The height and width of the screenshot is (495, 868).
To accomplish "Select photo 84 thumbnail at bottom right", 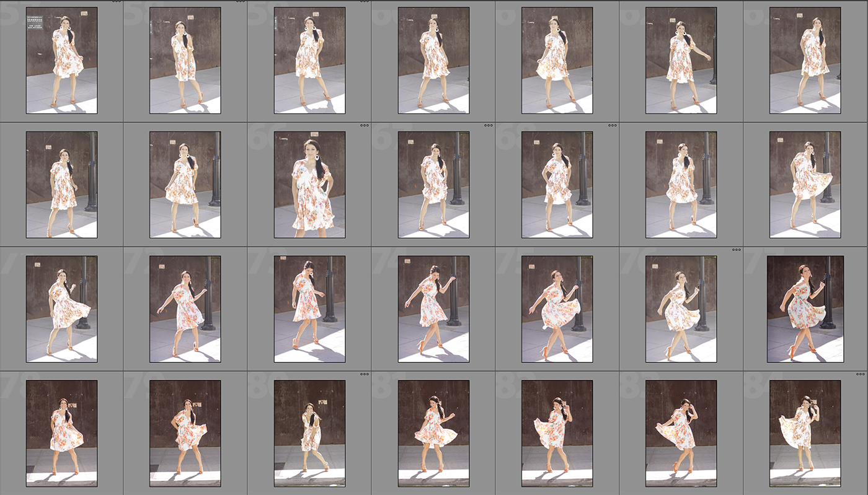I will pos(805,433).
